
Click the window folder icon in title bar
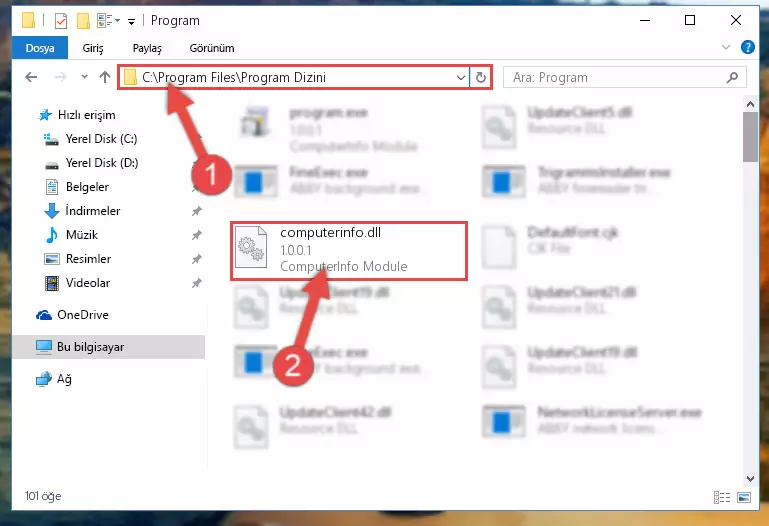pyautogui.click(x=28, y=21)
